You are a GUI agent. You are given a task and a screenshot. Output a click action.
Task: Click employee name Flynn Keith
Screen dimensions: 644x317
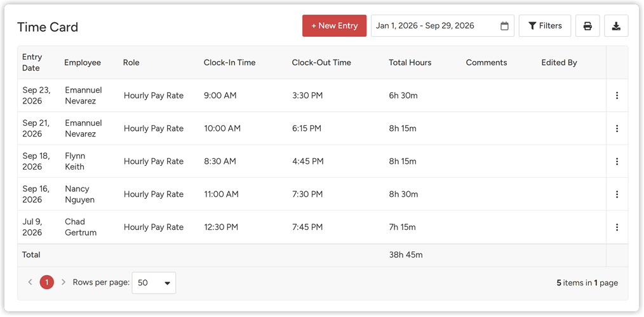click(x=75, y=161)
